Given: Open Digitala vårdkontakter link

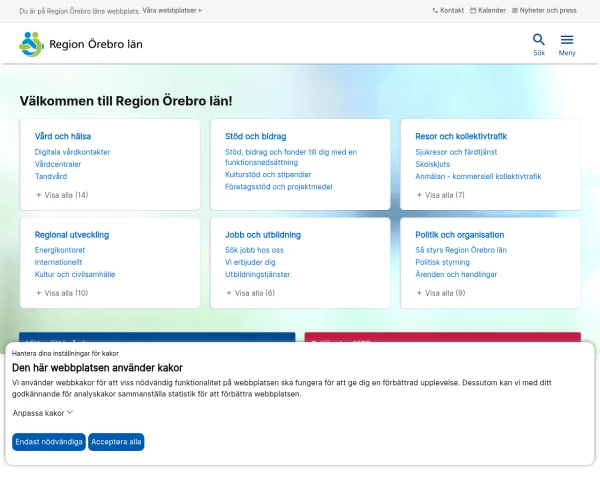Looking at the screenshot, I should pos(72,152).
